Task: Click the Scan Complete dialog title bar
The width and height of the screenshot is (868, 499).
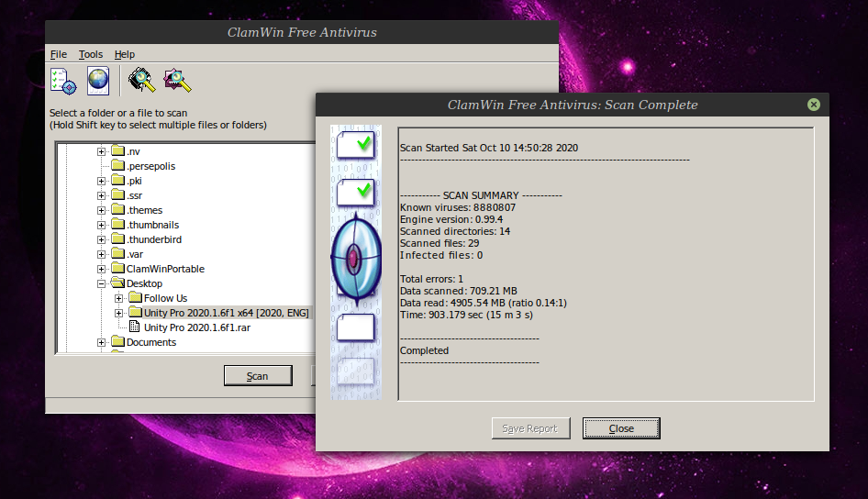Action: tap(573, 105)
